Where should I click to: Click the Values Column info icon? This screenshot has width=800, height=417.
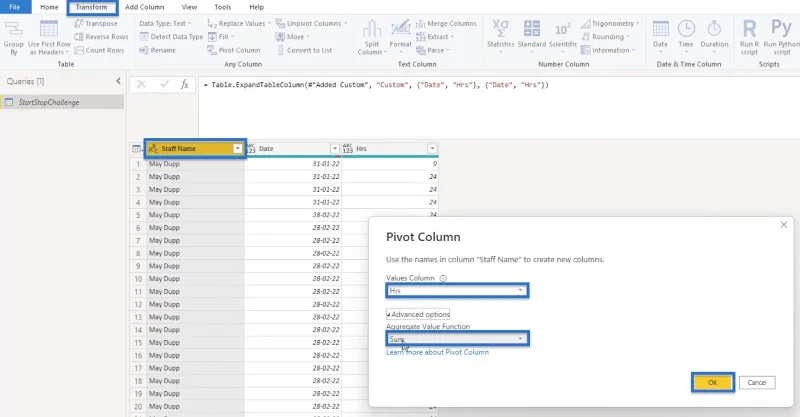pos(443,278)
